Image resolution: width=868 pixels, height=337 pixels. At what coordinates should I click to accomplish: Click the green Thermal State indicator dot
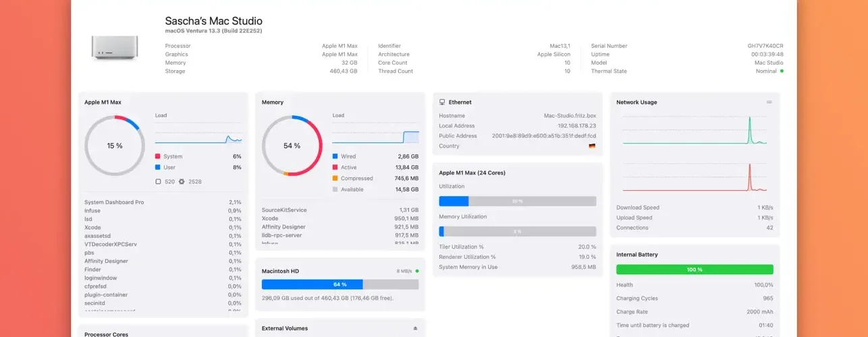[782, 71]
